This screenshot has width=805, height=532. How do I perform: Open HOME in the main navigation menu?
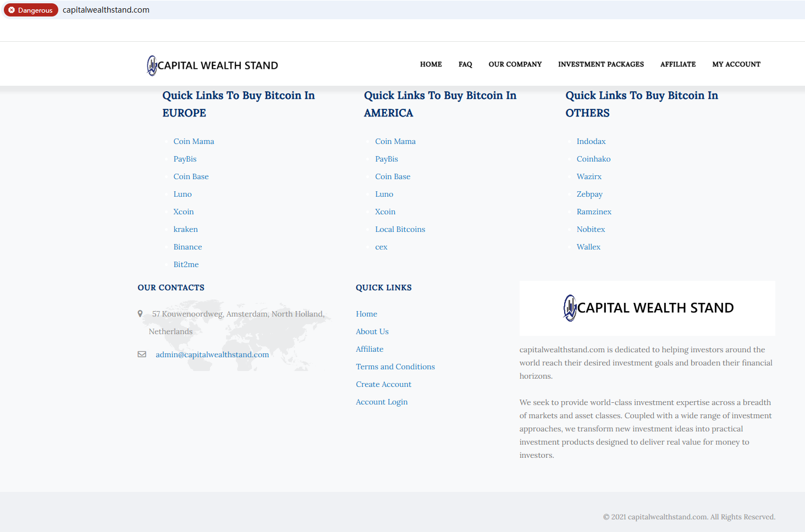coord(431,64)
